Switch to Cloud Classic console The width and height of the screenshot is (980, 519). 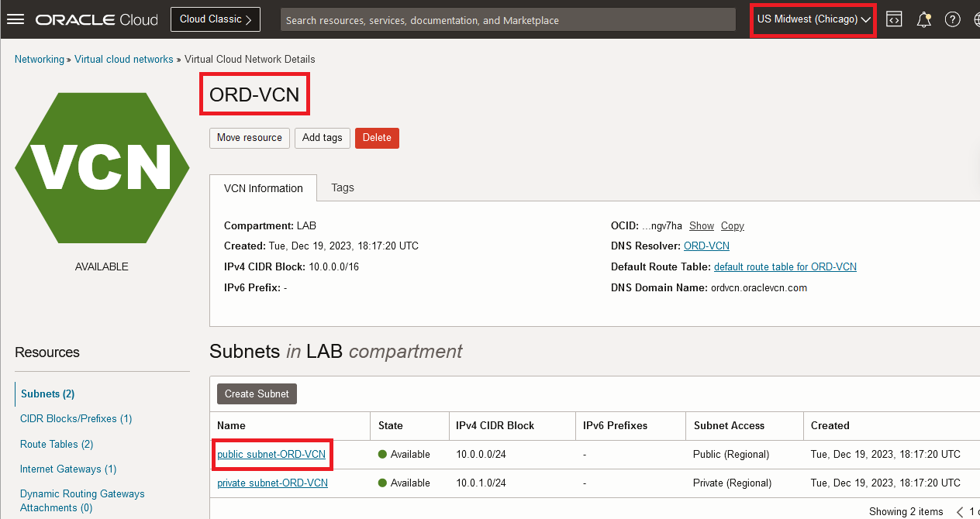[x=216, y=19]
